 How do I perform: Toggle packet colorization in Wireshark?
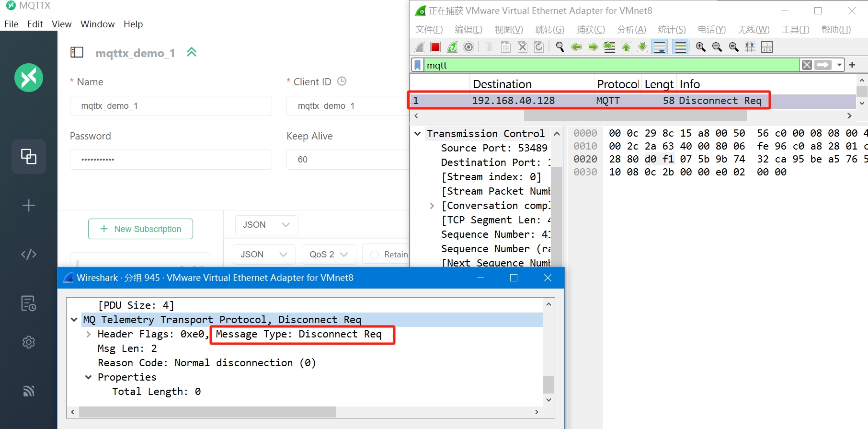pyautogui.click(x=680, y=47)
